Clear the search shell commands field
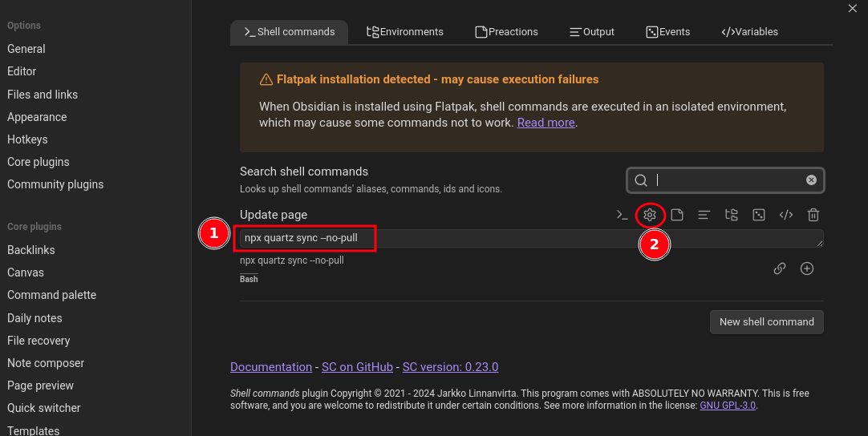 811,180
